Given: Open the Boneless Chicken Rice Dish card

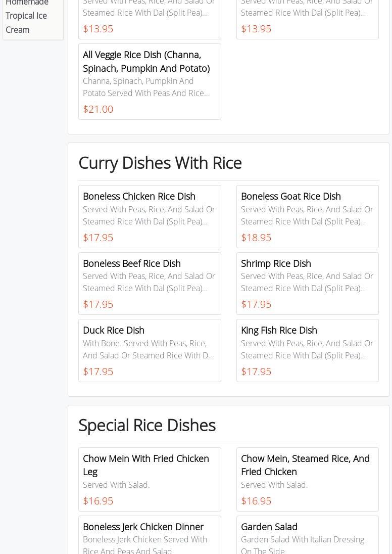Looking at the screenshot, I should 139,196.
